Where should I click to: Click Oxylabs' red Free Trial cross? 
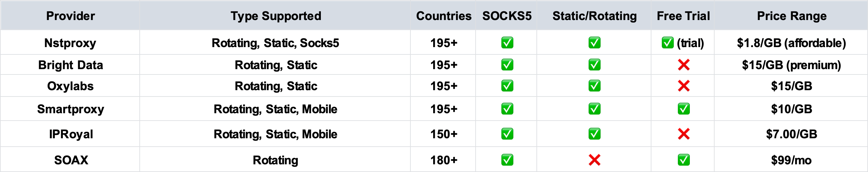point(684,86)
